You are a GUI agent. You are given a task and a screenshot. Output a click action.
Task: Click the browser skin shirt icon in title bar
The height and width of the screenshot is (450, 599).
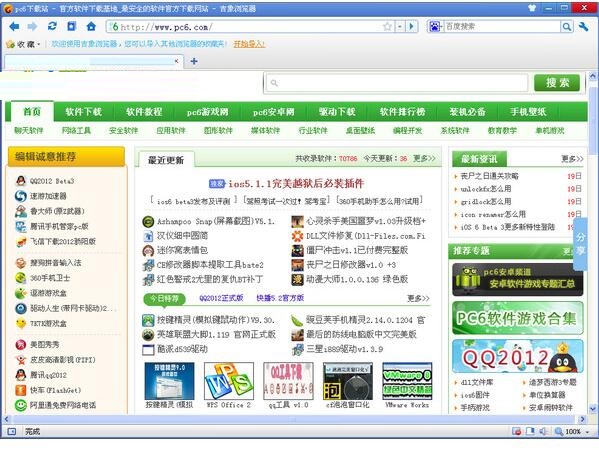(x=531, y=8)
